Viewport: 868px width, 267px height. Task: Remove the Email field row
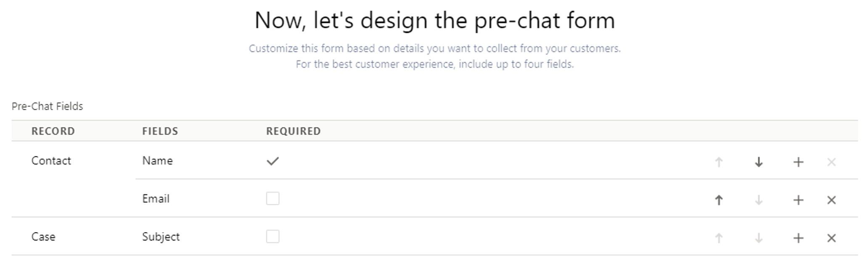(x=831, y=200)
